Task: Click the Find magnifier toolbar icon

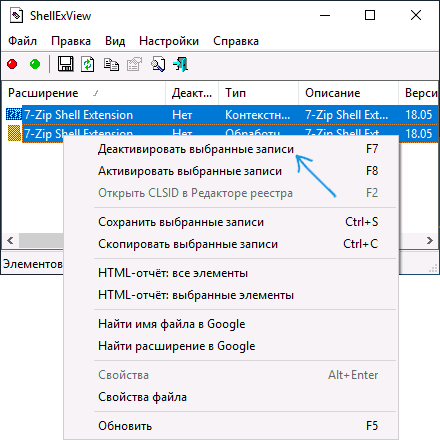Action: pyautogui.click(x=158, y=64)
